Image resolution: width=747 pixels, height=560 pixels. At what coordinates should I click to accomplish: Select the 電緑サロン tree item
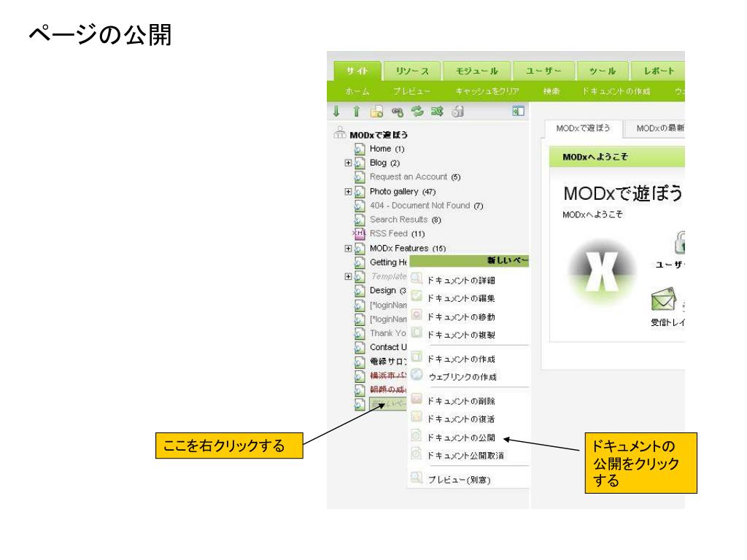coord(388,362)
